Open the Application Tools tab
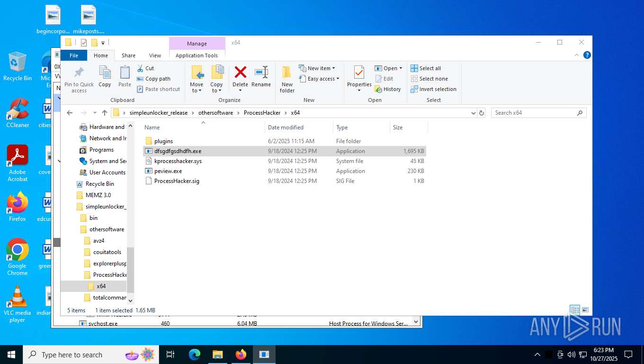 tap(197, 55)
